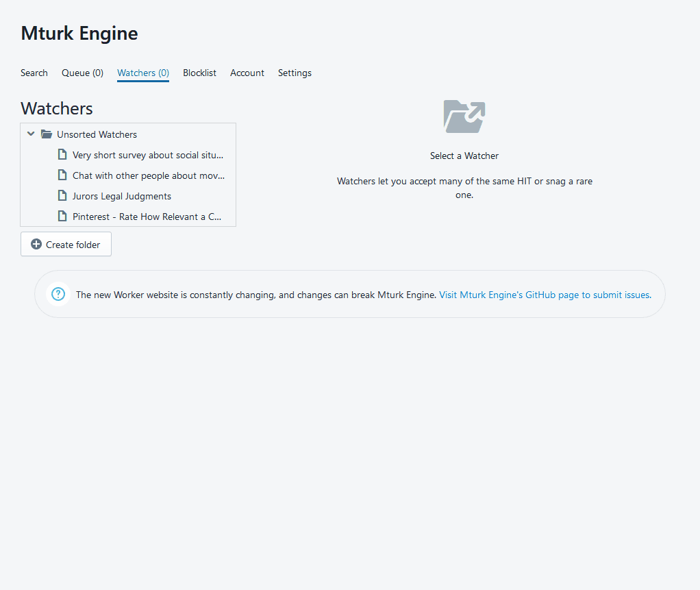Open the Queue (0) tab
700x590 pixels.
point(83,73)
